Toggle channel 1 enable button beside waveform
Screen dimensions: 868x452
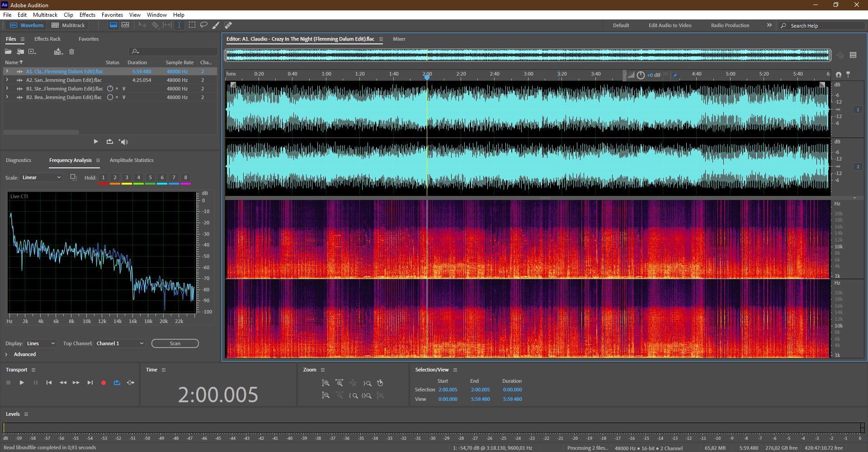pos(858,109)
